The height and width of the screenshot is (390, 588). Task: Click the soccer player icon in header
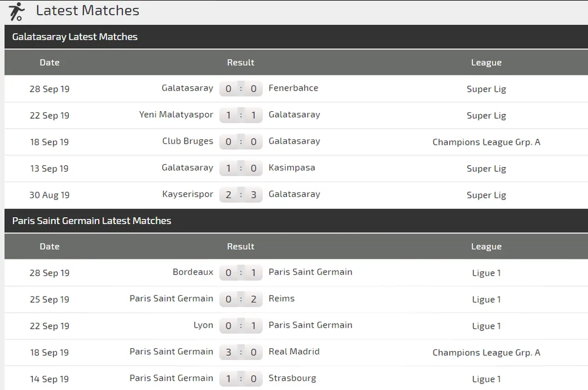click(x=16, y=11)
